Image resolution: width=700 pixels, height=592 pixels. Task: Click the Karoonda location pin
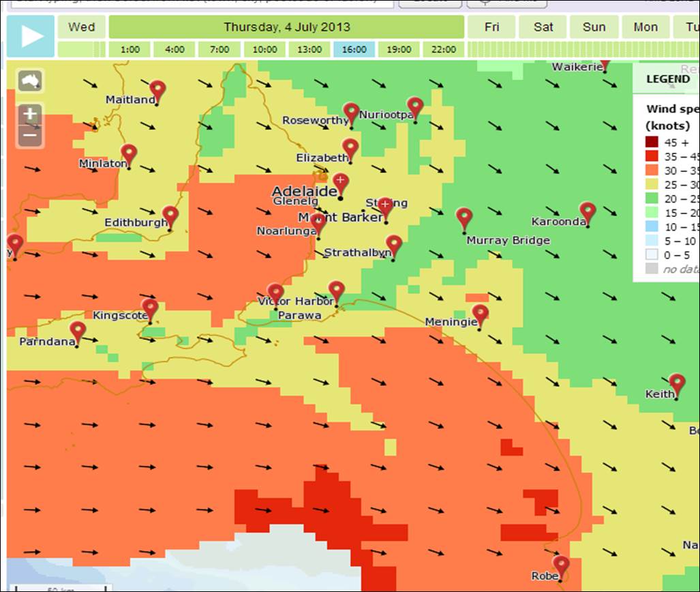(587, 213)
